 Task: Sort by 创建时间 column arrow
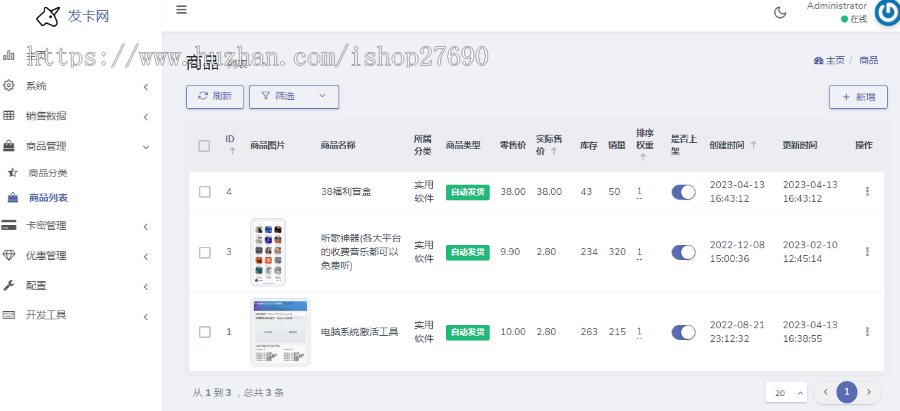753,145
